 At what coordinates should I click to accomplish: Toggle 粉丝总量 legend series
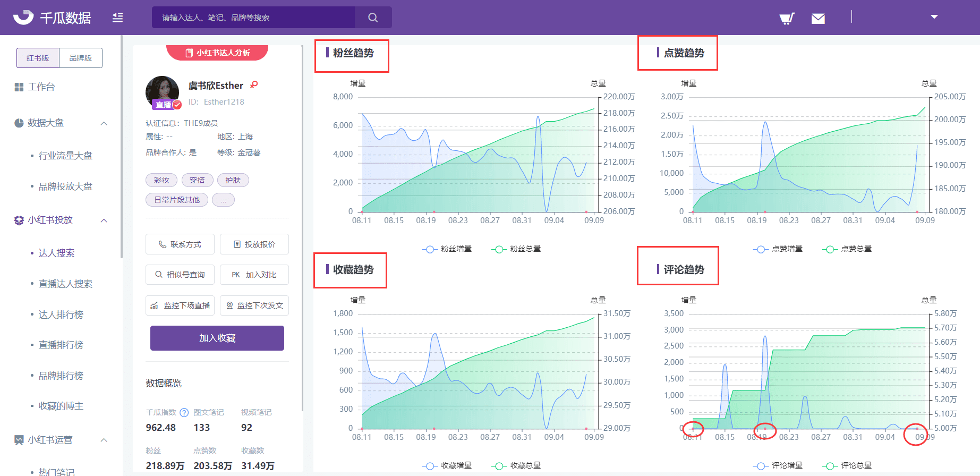point(516,249)
